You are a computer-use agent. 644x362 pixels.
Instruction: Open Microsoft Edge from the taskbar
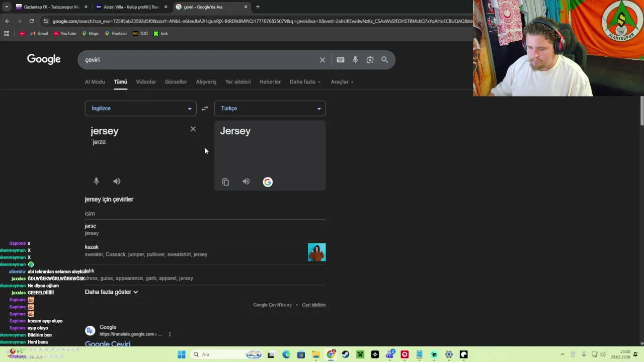click(x=286, y=354)
